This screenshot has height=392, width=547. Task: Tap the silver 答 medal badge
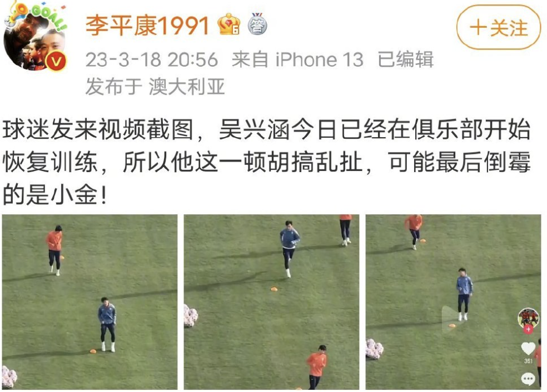pyautogui.click(x=257, y=24)
